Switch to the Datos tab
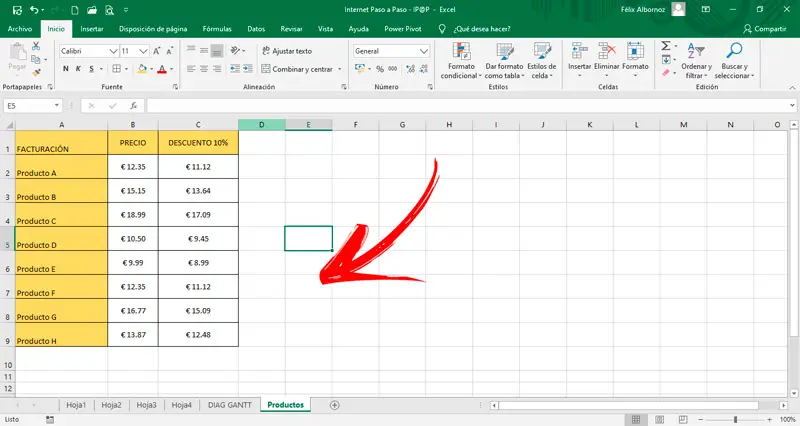Image resolution: width=800 pixels, height=426 pixels. coord(256,29)
